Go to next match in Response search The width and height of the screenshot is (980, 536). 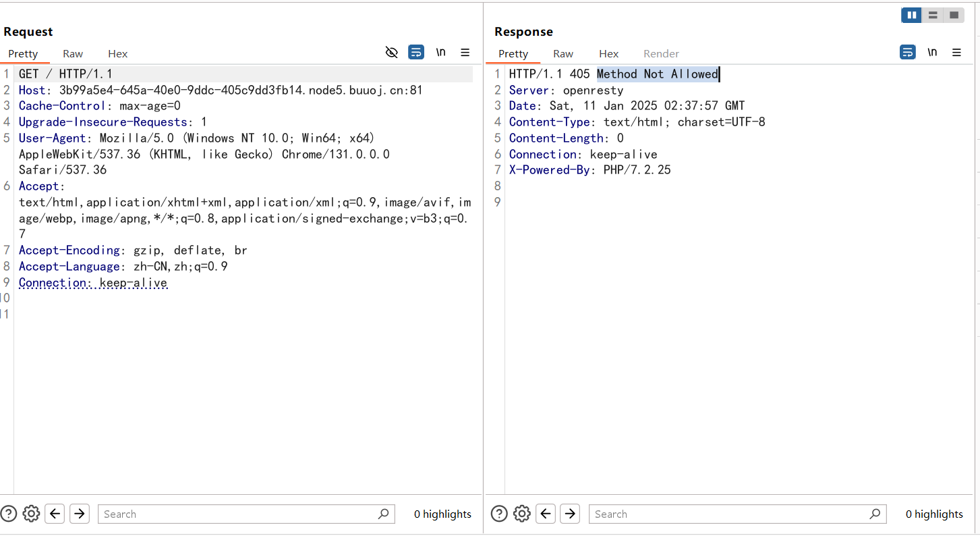point(570,514)
